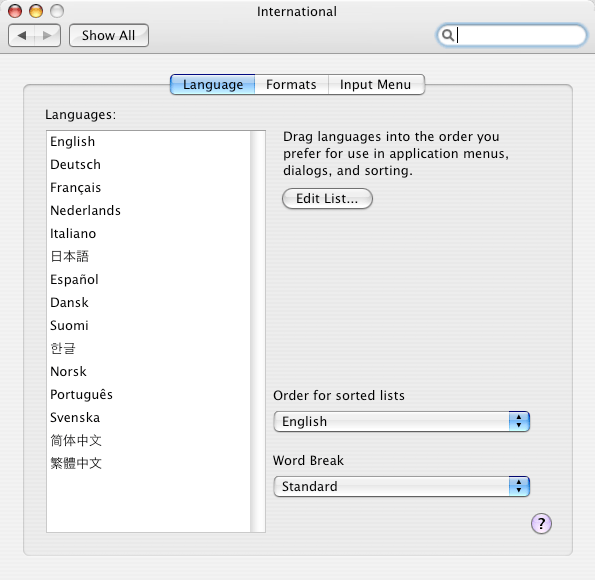Select Svenska in the Languages list
This screenshot has width=595, height=580.
pos(148,418)
